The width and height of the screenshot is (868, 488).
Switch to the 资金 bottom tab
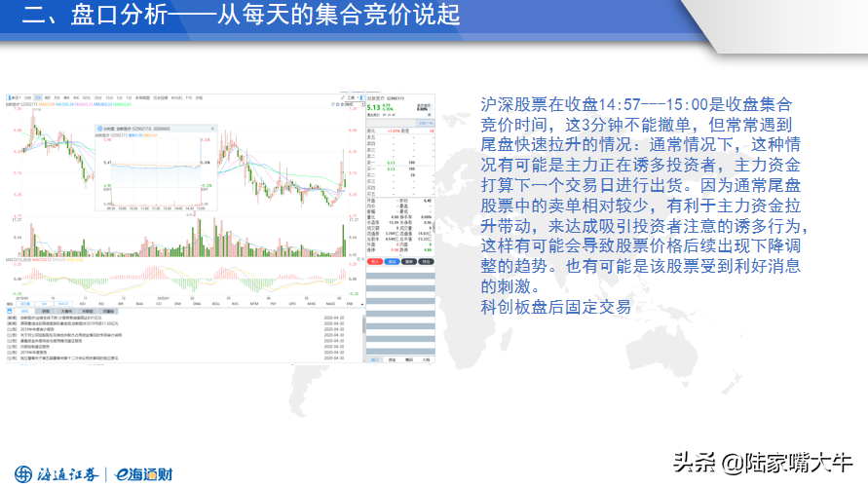392,359
